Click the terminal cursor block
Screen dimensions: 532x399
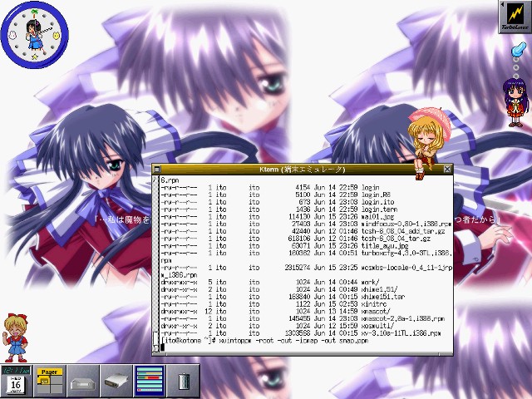click(x=163, y=347)
